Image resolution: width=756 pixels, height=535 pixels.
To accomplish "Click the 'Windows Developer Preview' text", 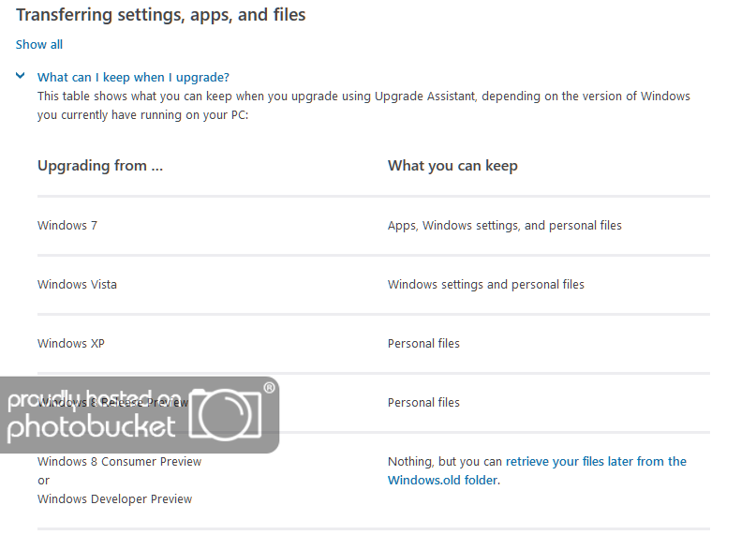I will pyautogui.click(x=114, y=499).
